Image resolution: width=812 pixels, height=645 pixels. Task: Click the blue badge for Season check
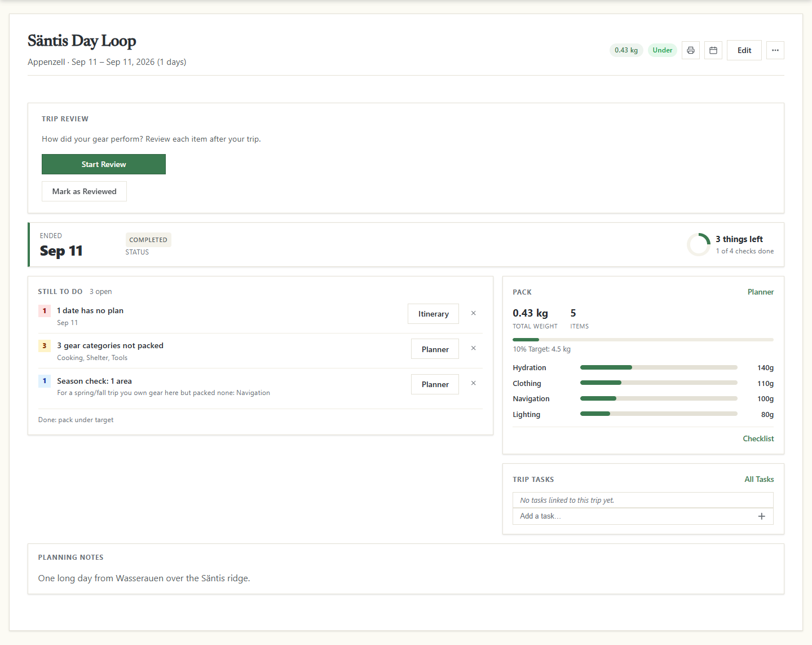(x=45, y=381)
